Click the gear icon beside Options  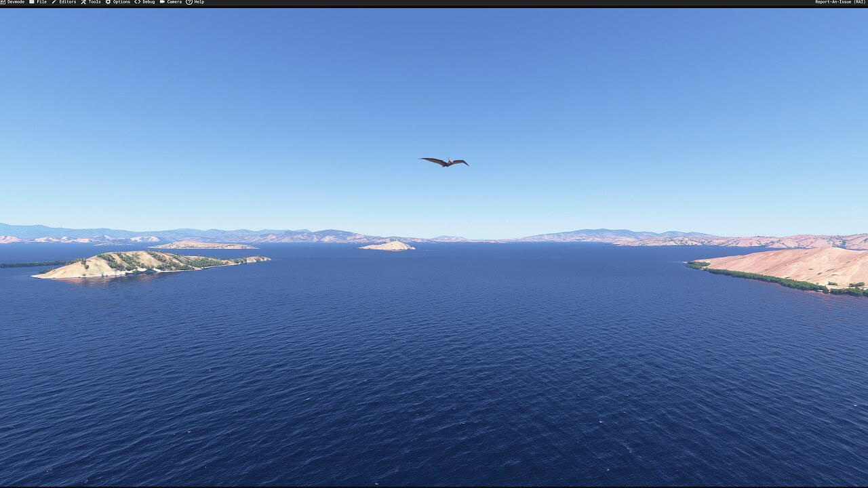108,2
